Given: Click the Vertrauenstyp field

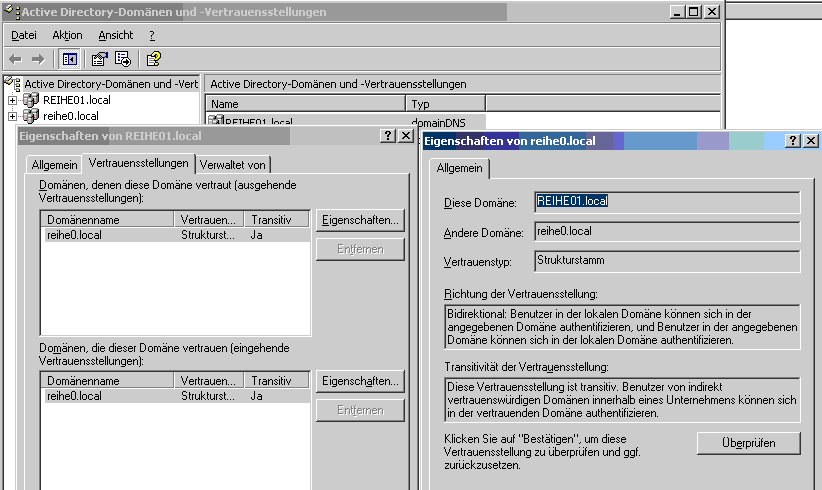Looking at the screenshot, I should coord(667,260).
